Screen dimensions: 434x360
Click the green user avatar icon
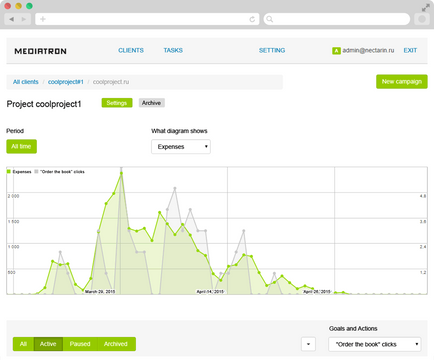point(336,51)
